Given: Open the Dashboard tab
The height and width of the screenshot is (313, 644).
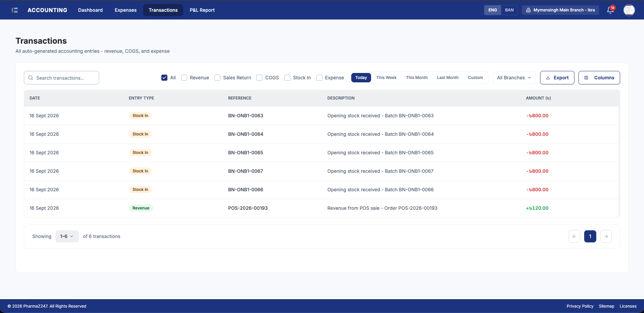Looking at the screenshot, I should point(90,10).
